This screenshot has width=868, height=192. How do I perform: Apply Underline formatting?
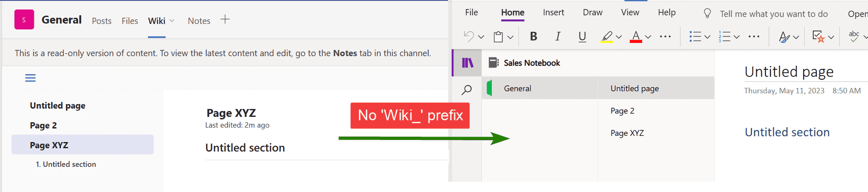click(x=582, y=37)
